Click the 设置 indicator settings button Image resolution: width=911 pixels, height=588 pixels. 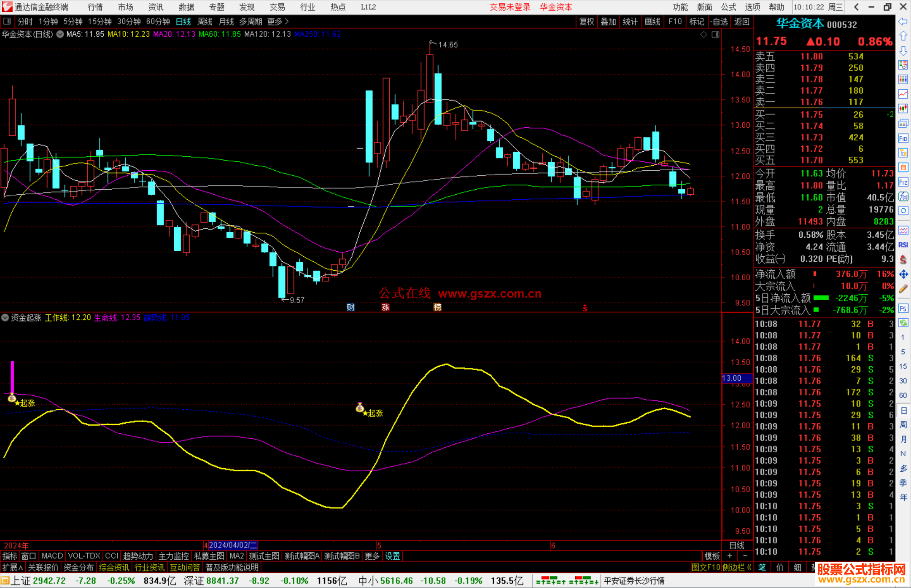392,556
